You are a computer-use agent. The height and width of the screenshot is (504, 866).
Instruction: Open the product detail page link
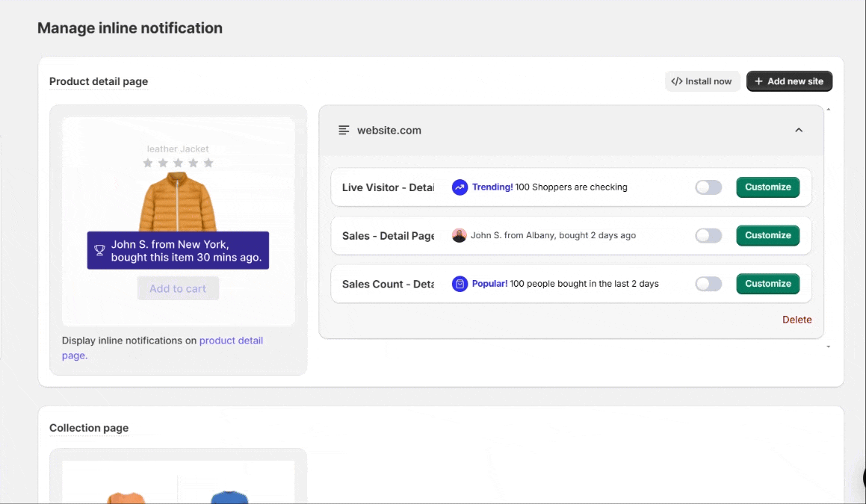[x=231, y=340]
